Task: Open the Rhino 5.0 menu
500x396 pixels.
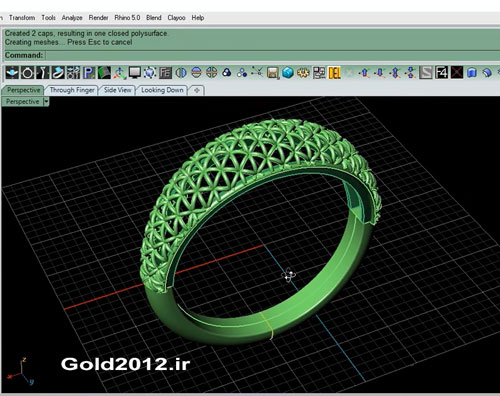Action: point(127,18)
